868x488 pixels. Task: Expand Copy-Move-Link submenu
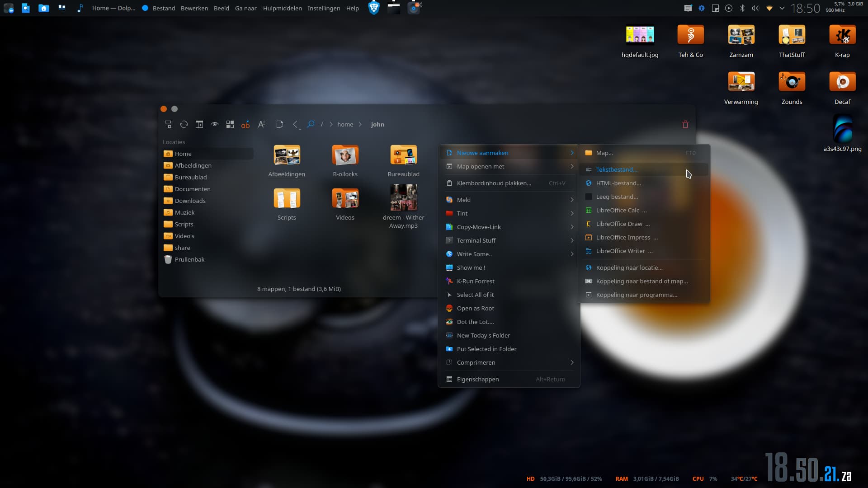[x=509, y=227]
